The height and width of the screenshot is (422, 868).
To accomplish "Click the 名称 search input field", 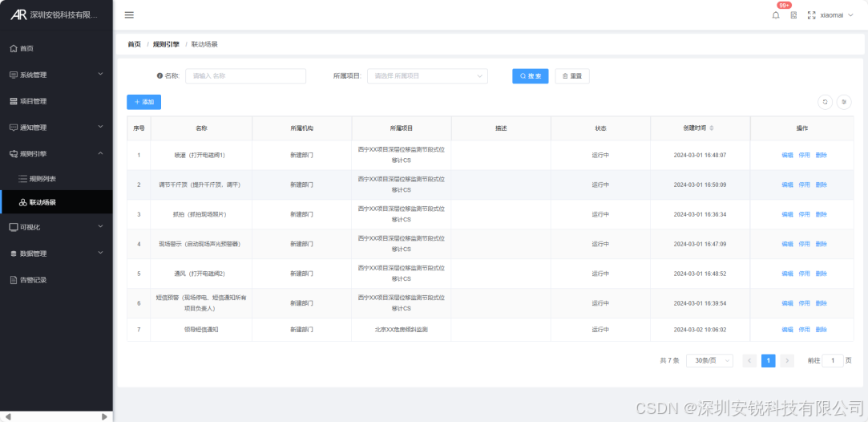I will (246, 76).
